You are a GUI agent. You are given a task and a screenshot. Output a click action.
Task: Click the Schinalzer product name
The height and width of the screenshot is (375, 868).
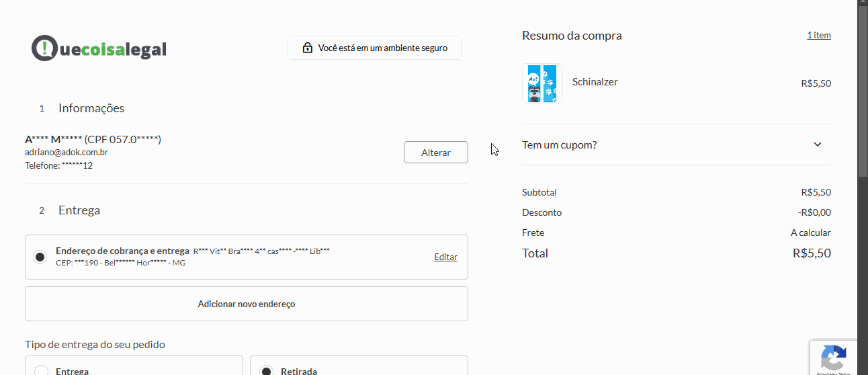click(595, 82)
